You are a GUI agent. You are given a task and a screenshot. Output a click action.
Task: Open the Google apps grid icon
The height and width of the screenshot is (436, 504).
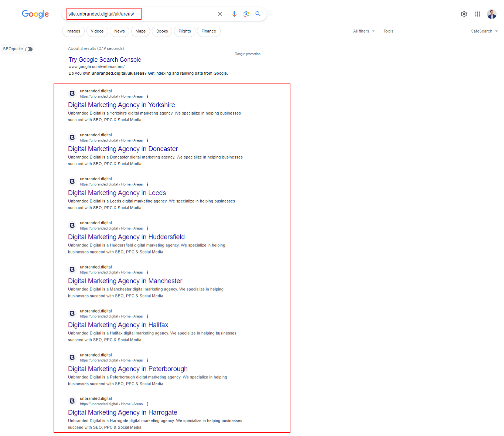[477, 14]
